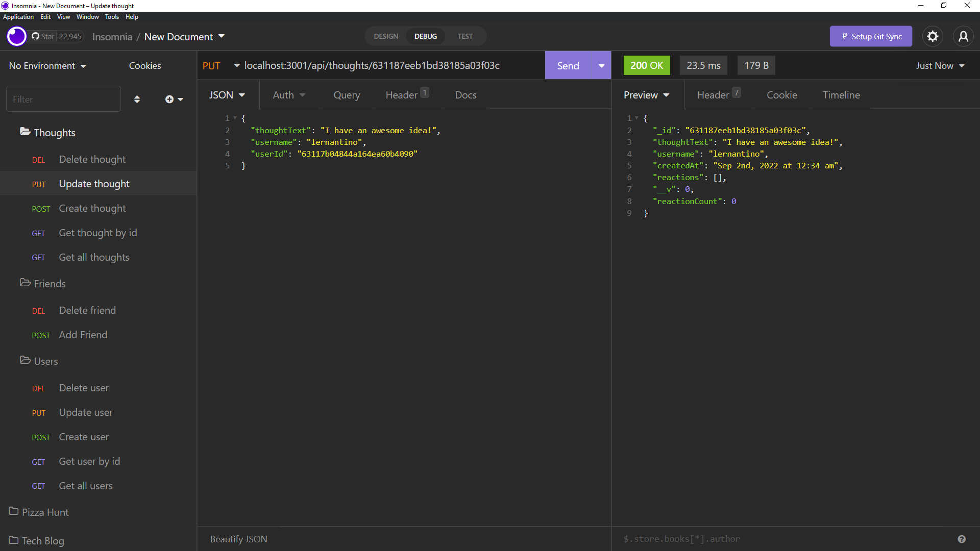Open the Send button dropdown arrow
The width and height of the screenshot is (980, 551).
(601, 65)
